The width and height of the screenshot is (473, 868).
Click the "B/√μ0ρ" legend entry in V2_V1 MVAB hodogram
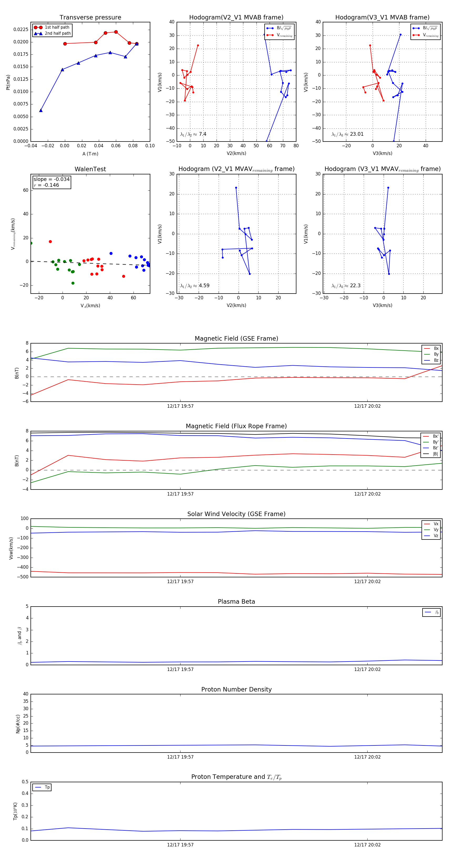coord(279,28)
